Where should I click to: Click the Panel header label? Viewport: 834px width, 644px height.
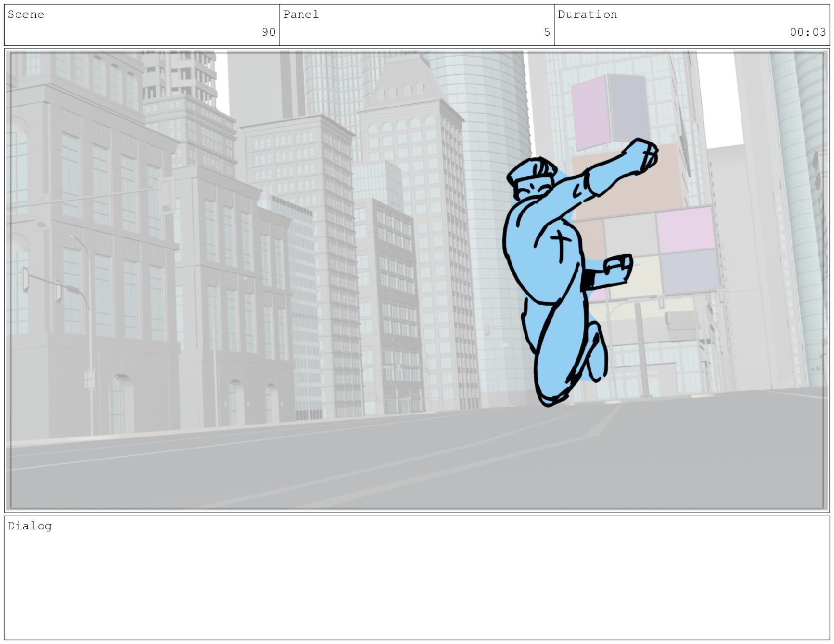[x=301, y=15]
